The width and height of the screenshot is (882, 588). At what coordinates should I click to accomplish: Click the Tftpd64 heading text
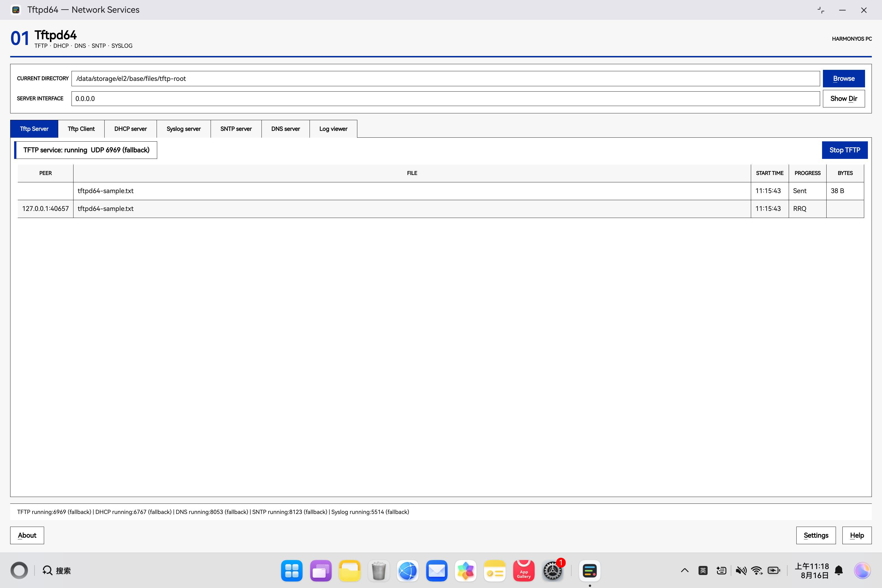55,35
